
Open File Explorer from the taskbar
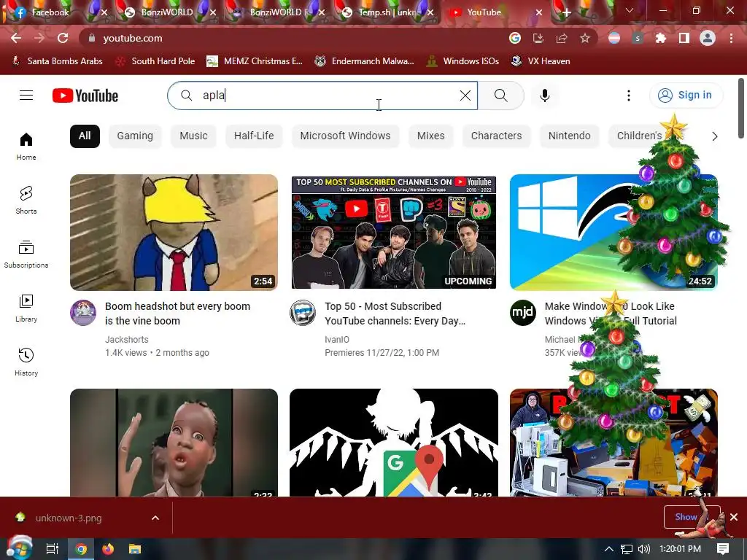pyautogui.click(x=135, y=549)
